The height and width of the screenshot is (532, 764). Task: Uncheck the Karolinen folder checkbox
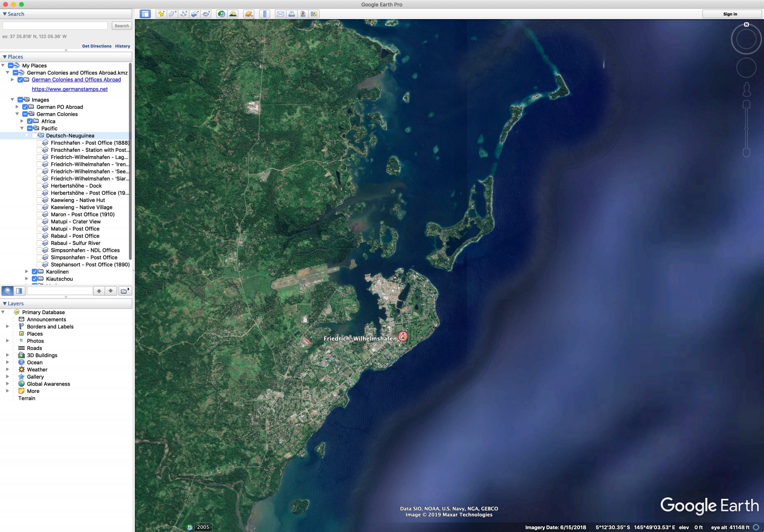tap(35, 272)
